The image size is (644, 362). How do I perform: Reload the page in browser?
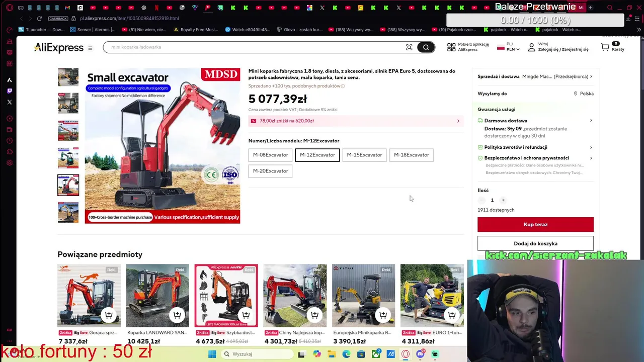coord(39,19)
